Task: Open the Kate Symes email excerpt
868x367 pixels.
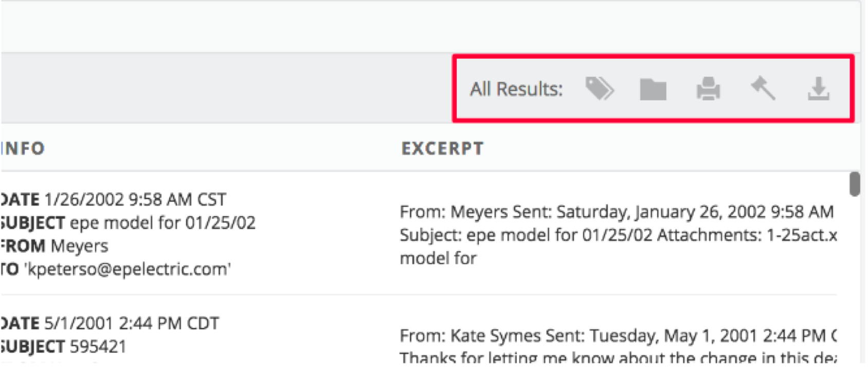Action: 618,346
